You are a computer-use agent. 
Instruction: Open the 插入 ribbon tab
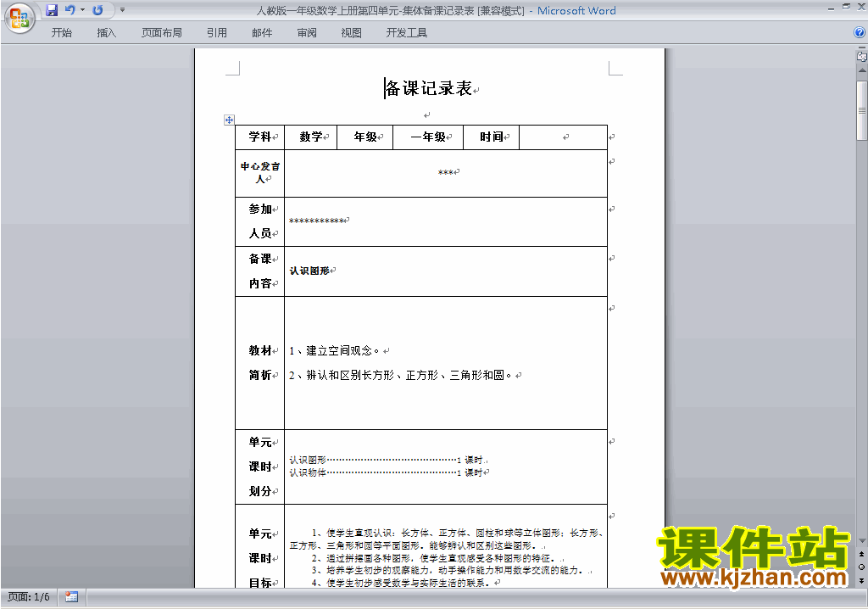click(x=106, y=33)
